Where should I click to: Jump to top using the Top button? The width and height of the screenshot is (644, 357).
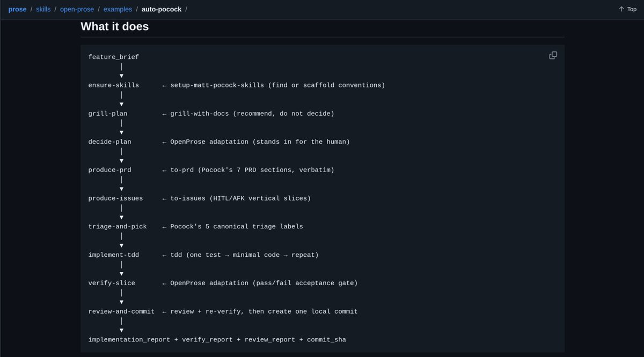coord(627,9)
